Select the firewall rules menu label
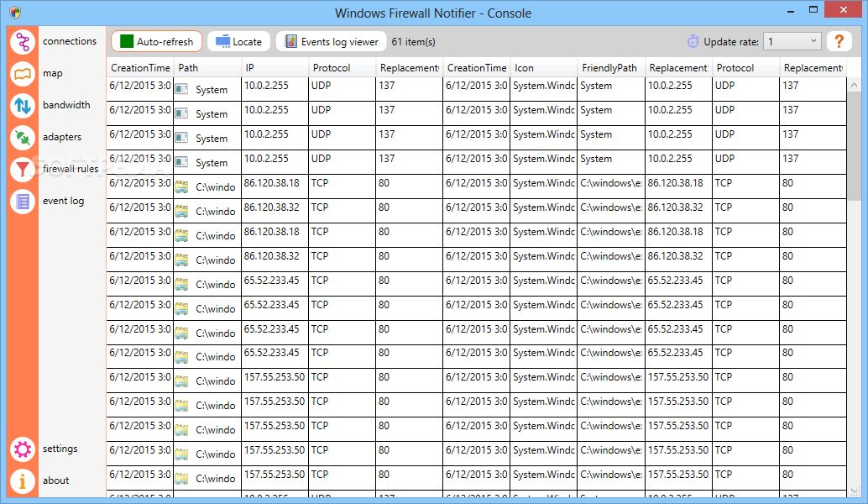Image resolution: width=868 pixels, height=504 pixels. [x=71, y=169]
